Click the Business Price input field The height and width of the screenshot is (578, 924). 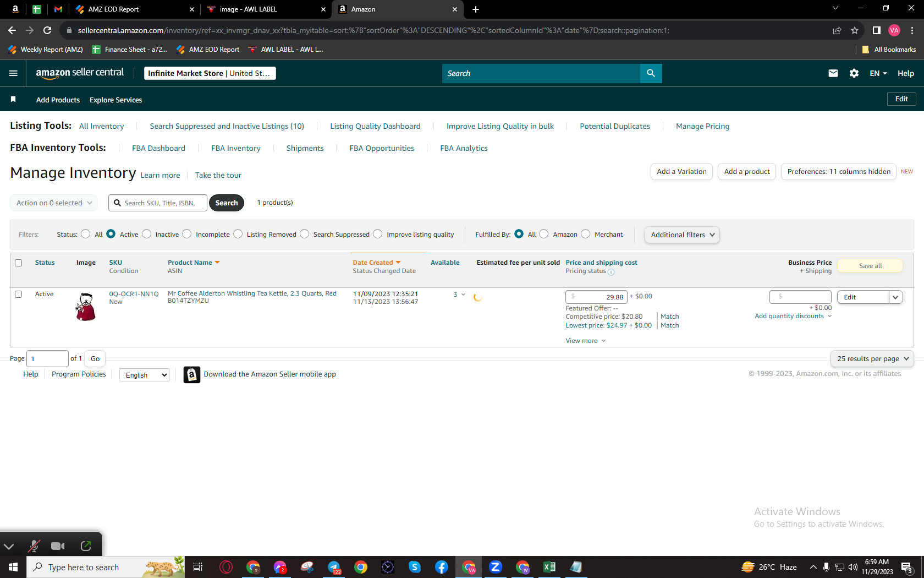coord(800,297)
